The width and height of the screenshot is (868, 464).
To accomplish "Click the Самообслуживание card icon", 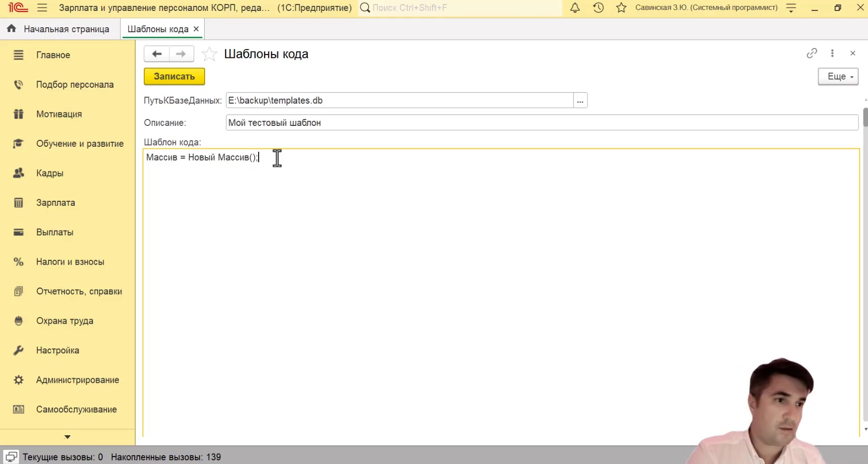I will click(18, 409).
